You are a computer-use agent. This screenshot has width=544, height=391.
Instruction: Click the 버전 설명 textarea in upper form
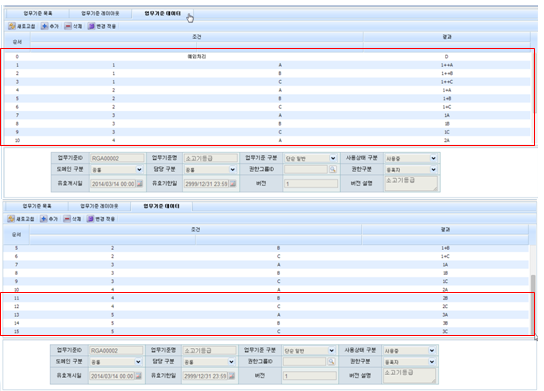pyautogui.click(x=411, y=183)
